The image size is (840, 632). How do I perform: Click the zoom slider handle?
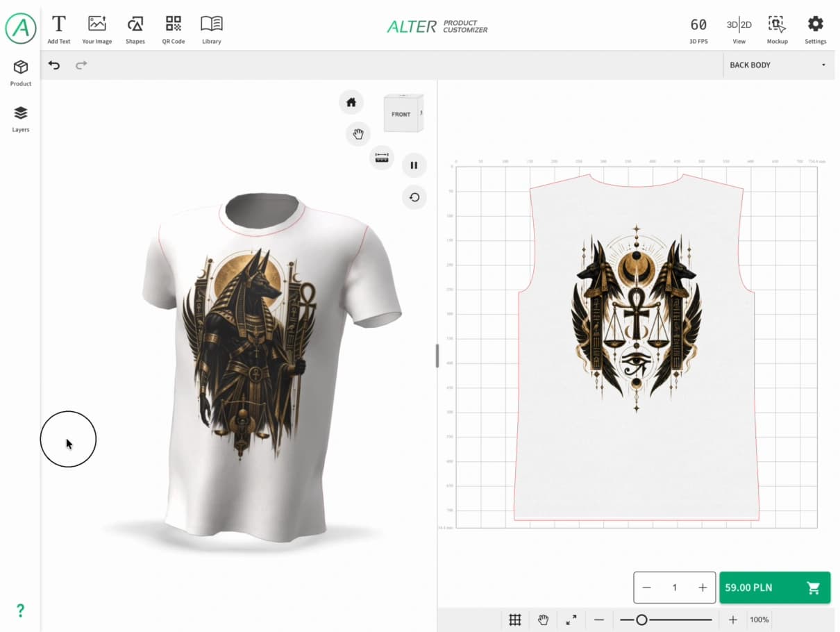[x=641, y=619]
